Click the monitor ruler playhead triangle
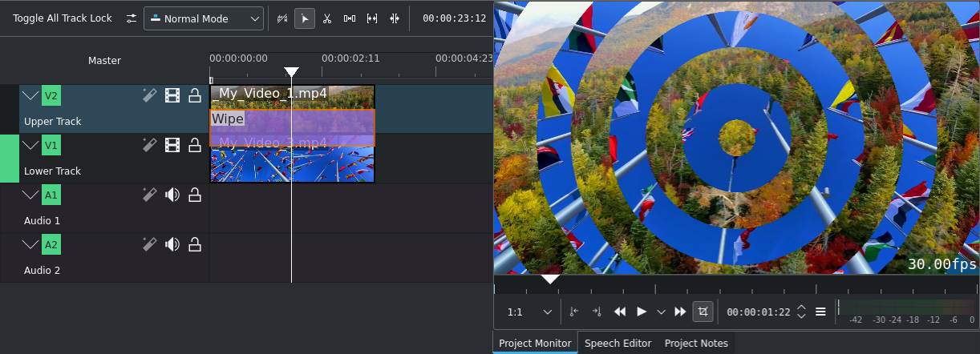This screenshot has height=354, width=980. pyautogui.click(x=550, y=279)
